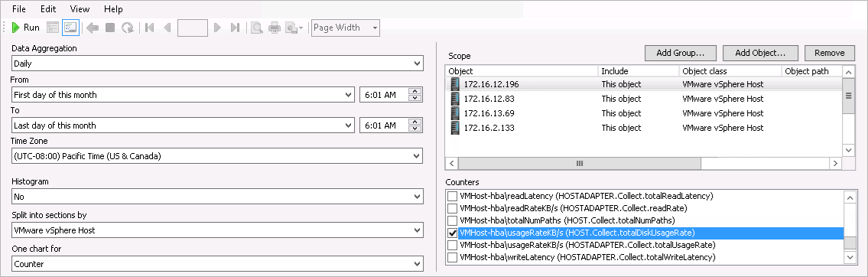This screenshot has height=277, width=868.
Task: Open the Help menu
Action: coord(113,9)
